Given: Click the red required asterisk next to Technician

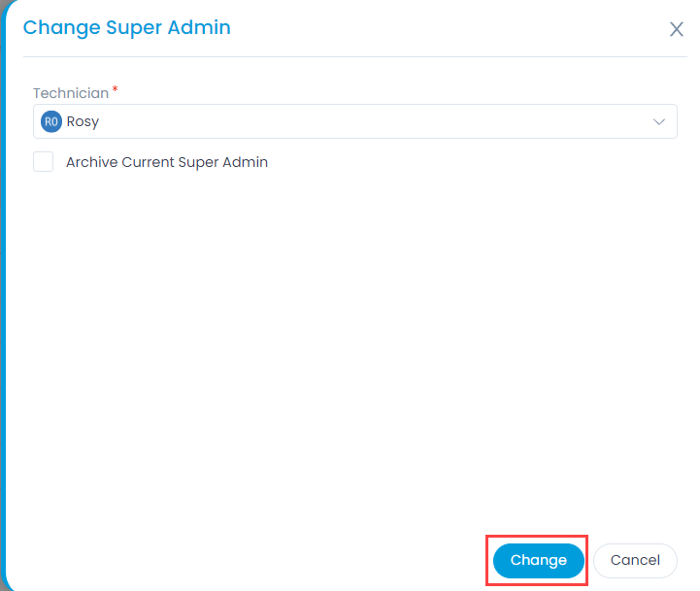Looking at the screenshot, I should 116,88.
